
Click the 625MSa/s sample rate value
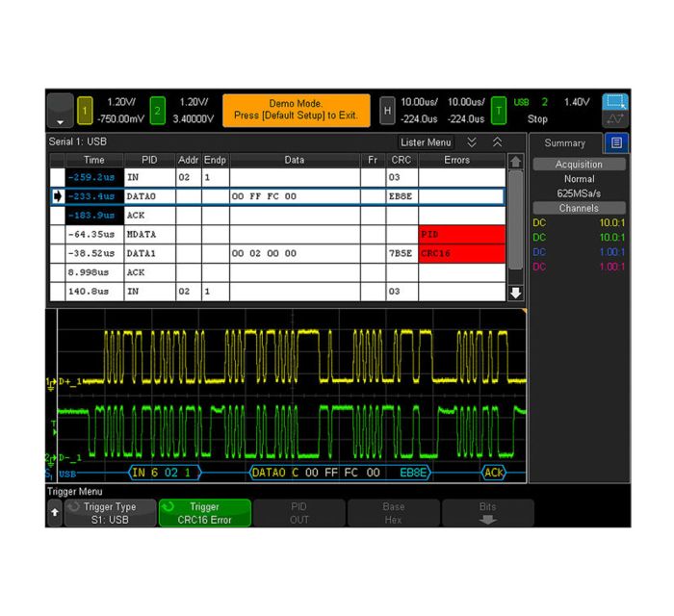point(579,193)
